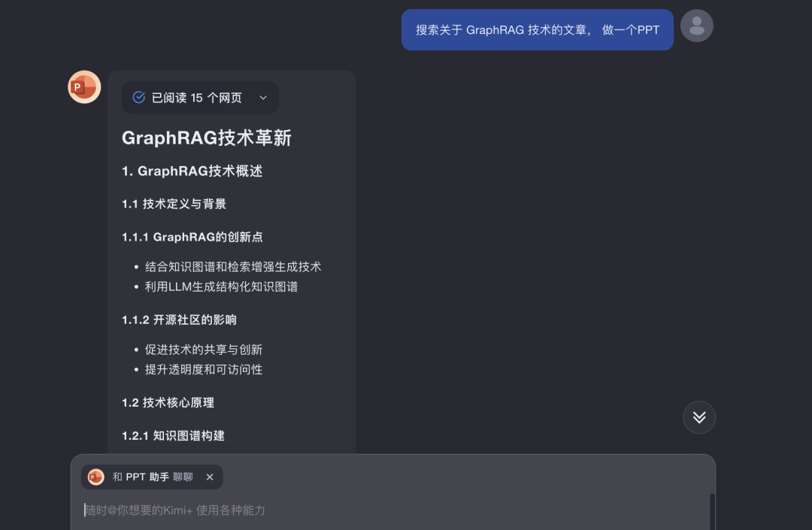Click the user profile avatar icon

[x=696, y=26]
